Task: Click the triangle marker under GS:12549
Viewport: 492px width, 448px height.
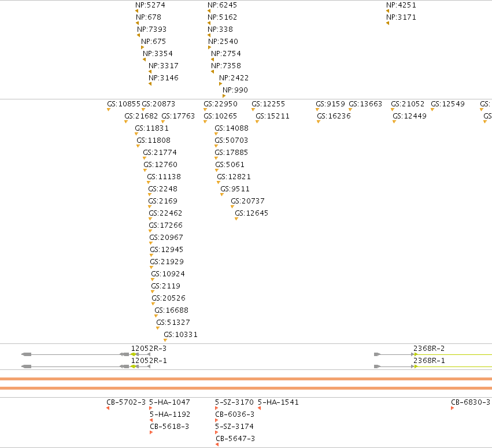Action: coord(432,110)
